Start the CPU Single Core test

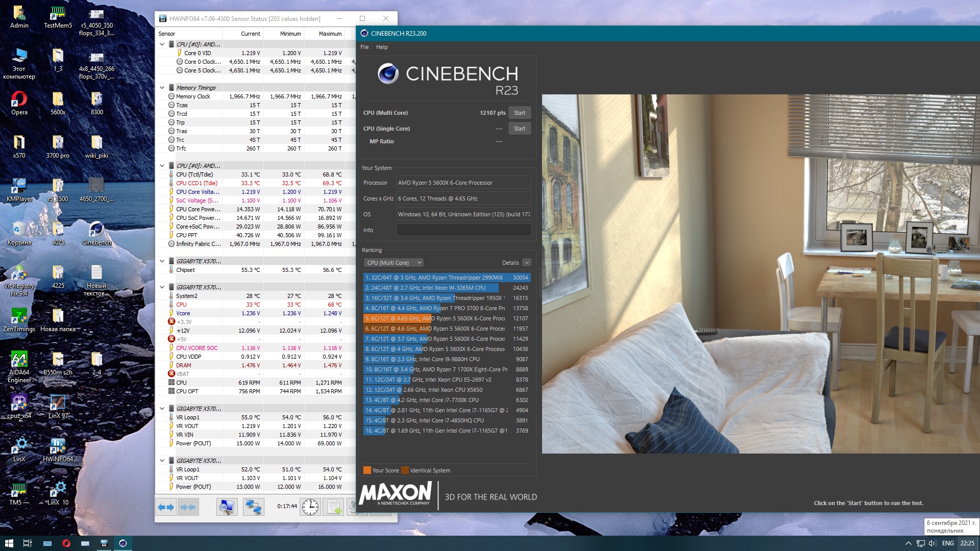(x=519, y=129)
